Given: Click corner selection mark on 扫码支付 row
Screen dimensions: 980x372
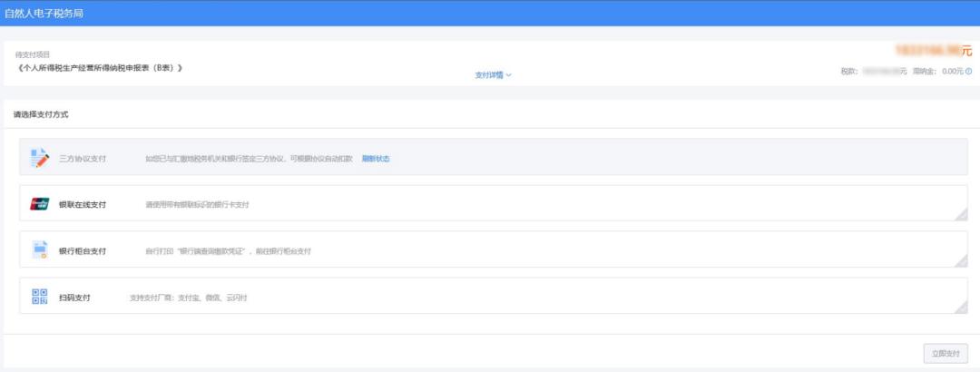Looking at the screenshot, I should coord(961,307).
